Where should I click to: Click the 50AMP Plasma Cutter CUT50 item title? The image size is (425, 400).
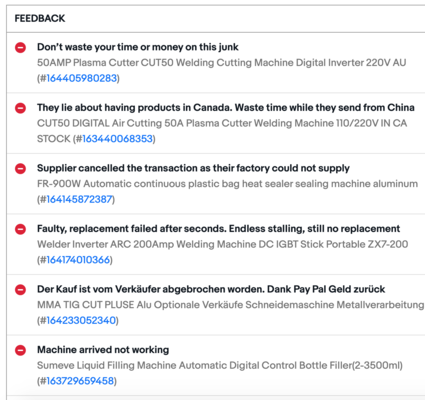click(221, 63)
